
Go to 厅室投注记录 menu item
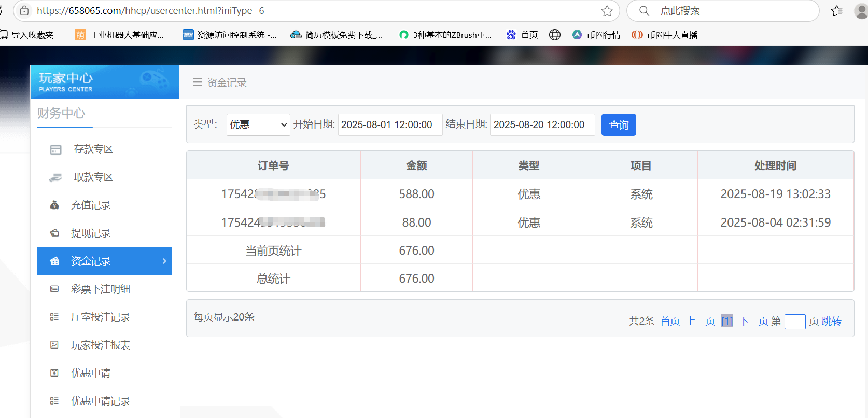point(101,317)
